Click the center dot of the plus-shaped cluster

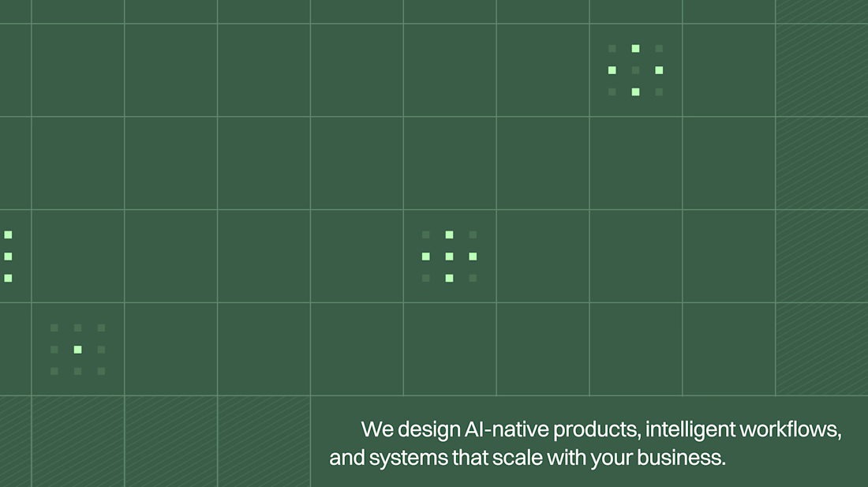pyautogui.click(x=449, y=257)
